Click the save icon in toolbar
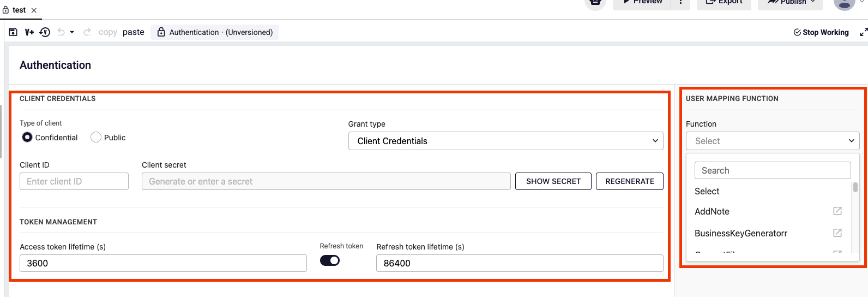This screenshot has width=868, height=297. point(13,32)
